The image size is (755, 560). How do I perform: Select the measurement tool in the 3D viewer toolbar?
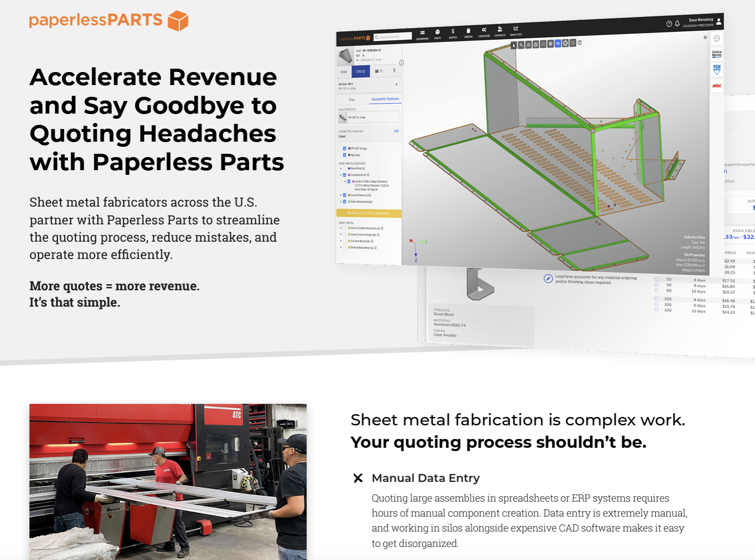pos(521,44)
